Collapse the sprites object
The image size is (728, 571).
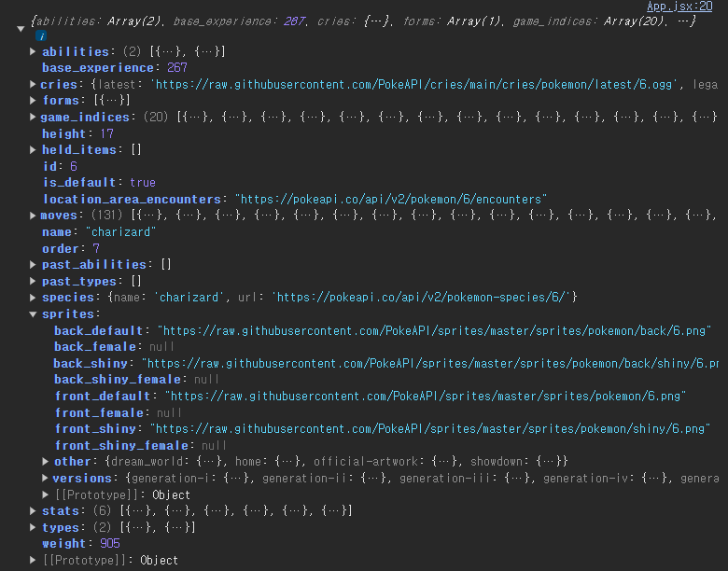tap(33, 314)
